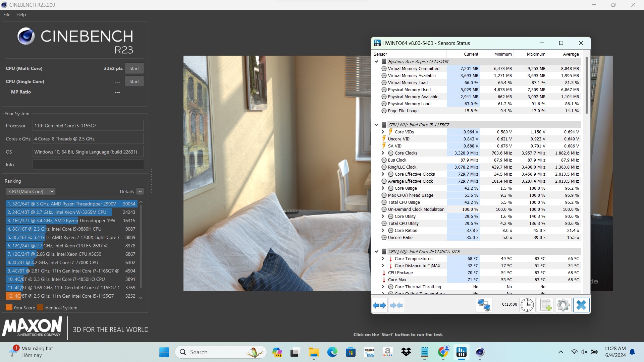Open notifications bell icon

point(632,352)
